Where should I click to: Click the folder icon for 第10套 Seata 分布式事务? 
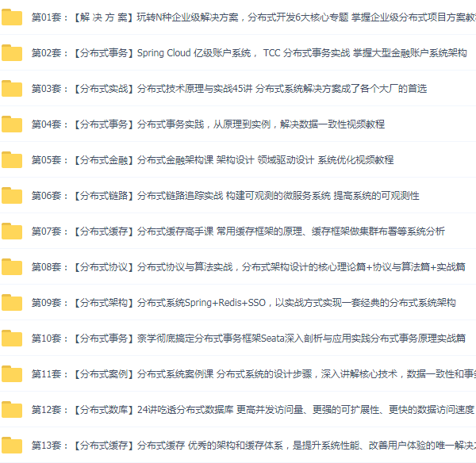pos(12,339)
